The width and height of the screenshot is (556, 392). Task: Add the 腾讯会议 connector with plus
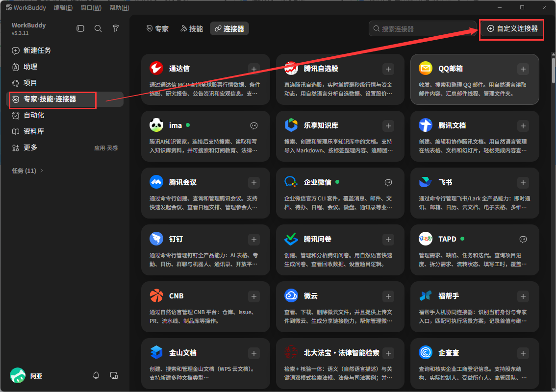tap(254, 183)
